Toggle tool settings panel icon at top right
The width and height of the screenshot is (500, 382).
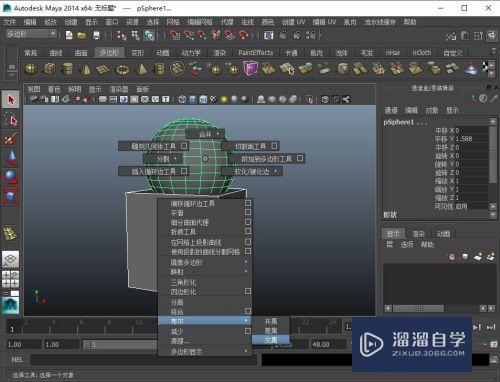[x=479, y=36]
